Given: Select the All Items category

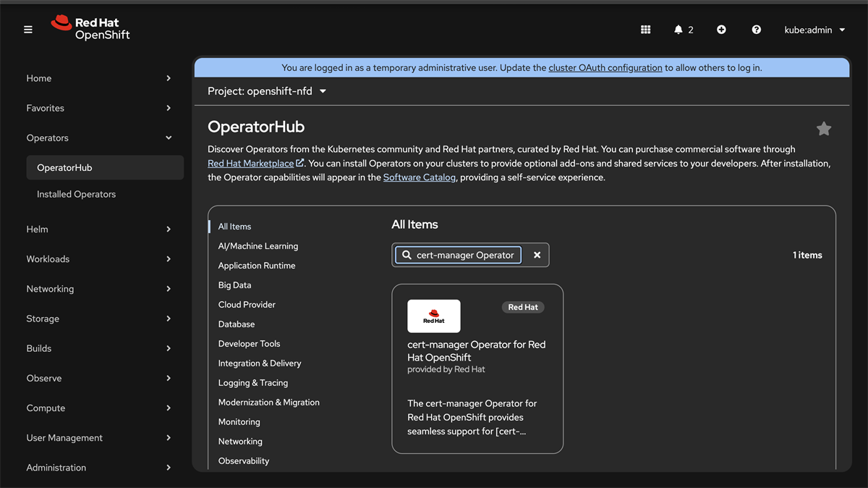Looking at the screenshot, I should coord(234,227).
